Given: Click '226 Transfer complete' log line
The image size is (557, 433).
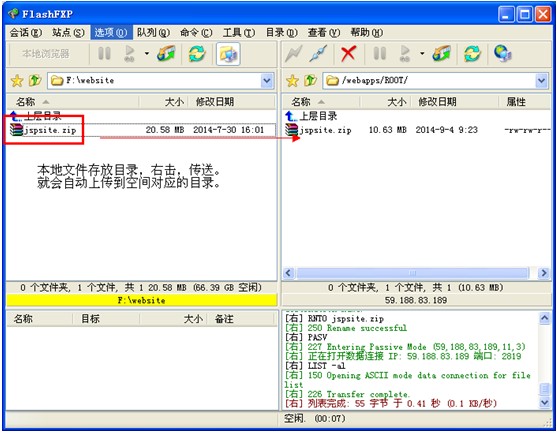Looking at the screenshot, I should point(347,394).
